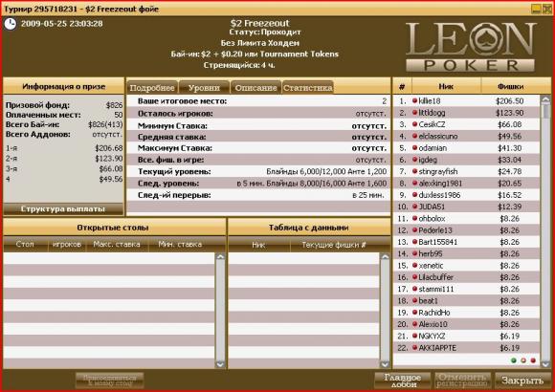555x392 pixels.
Task: Click the clock icon beside the date
Action: pyautogui.click(x=10, y=24)
